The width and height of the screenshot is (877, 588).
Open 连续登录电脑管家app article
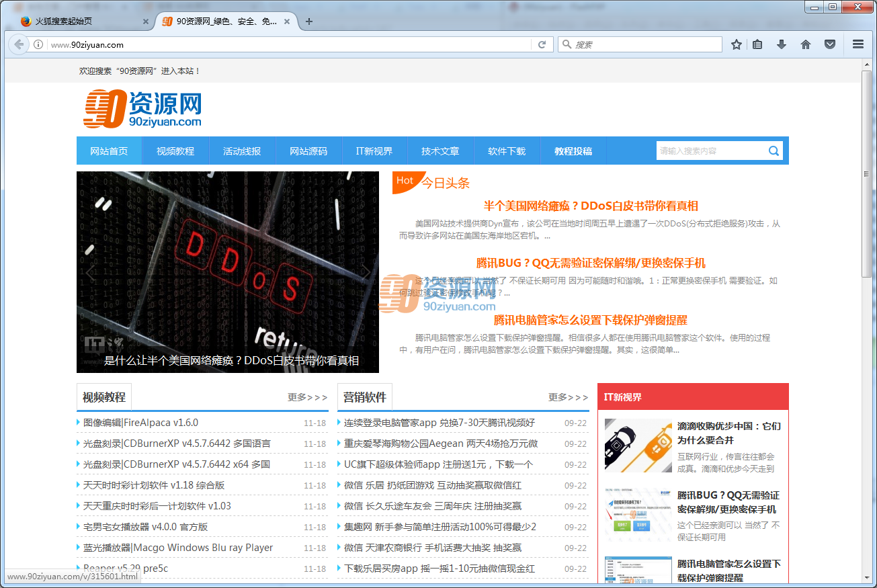coord(440,423)
